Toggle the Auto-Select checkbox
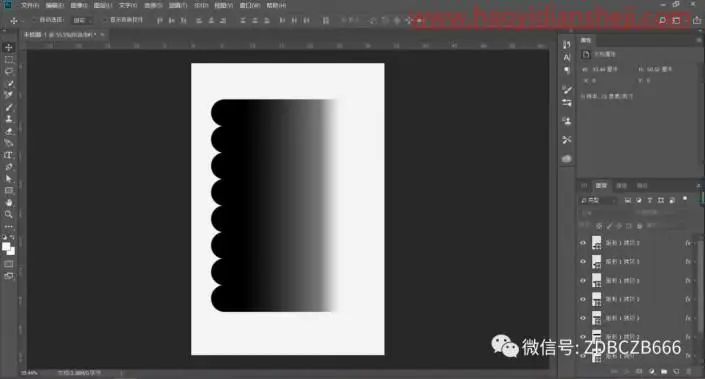The image size is (705, 379). 33,20
